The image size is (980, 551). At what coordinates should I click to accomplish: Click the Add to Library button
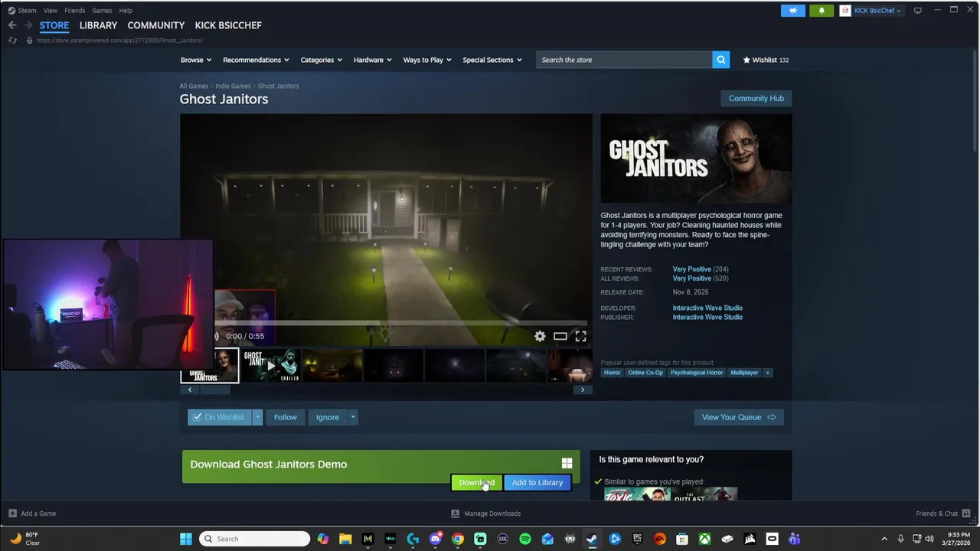point(537,483)
